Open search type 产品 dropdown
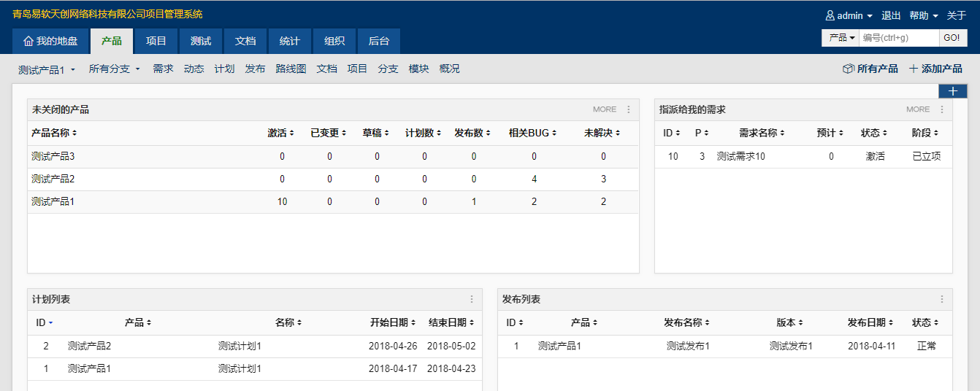Image resolution: width=980 pixels, height=391 pixels. tap(841, 38)
